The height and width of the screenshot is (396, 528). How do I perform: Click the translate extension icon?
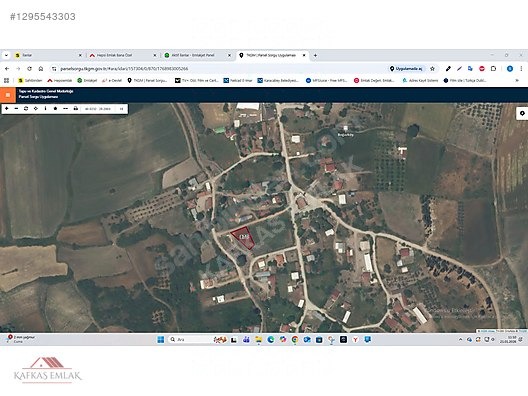pyautogui.click(x=470, y=69)
